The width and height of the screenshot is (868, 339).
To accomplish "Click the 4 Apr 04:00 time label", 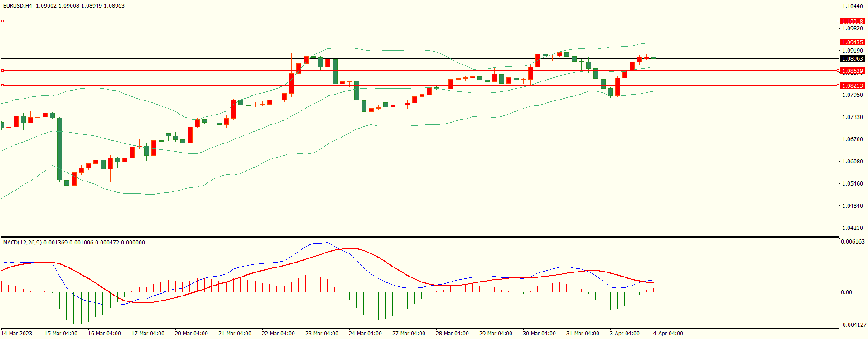I will (668, 334).
